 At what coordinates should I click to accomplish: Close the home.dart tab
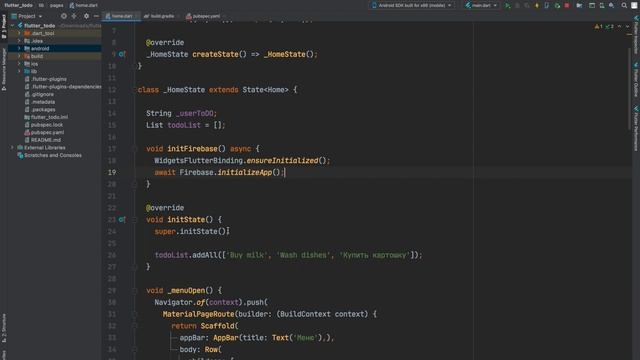(136, 16)
